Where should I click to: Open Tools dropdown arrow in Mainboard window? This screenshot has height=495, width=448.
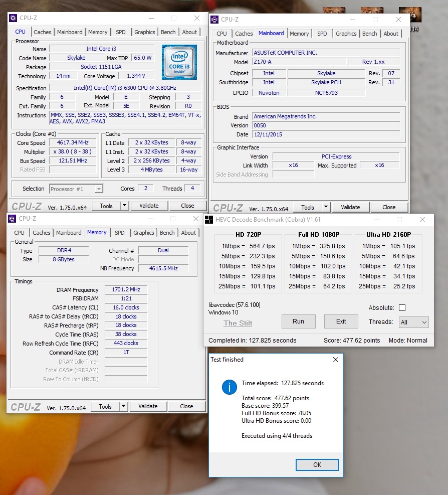click(326, 207)
